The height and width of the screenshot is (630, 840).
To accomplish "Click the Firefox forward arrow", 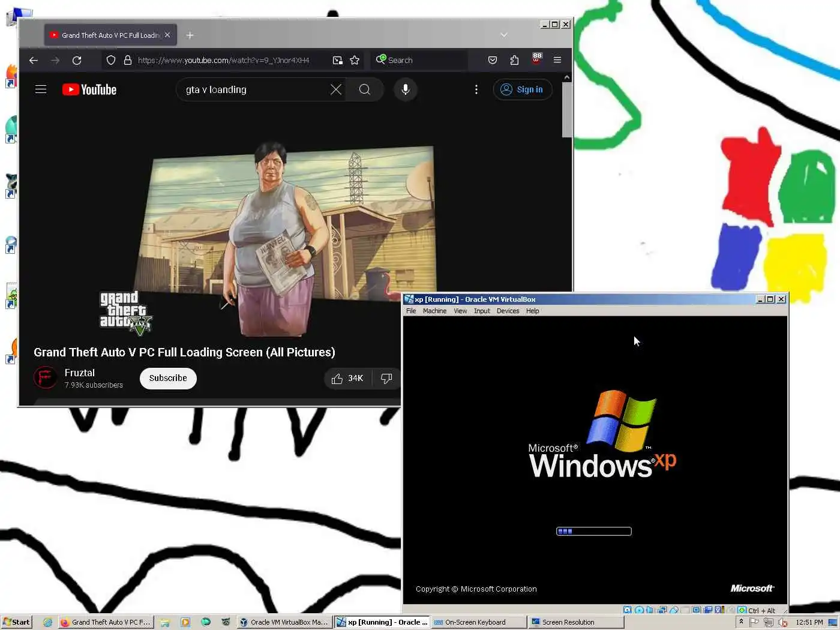I will tap(55, 60).
